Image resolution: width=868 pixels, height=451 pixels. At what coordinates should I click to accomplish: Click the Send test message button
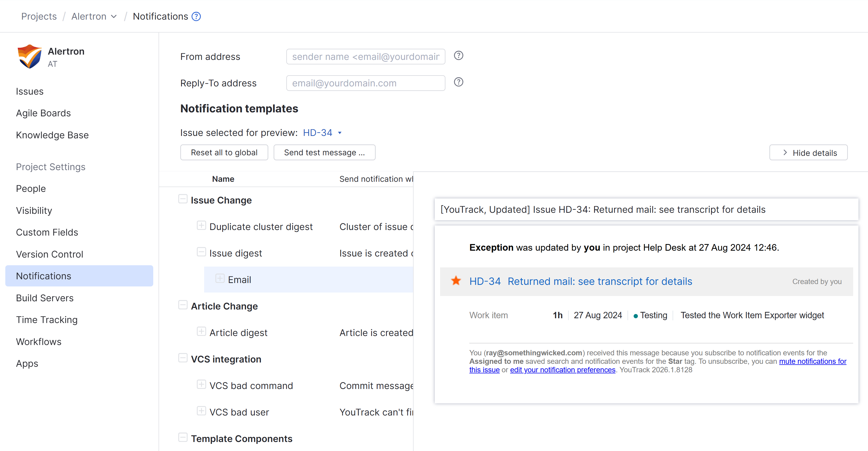coord(324,152)
